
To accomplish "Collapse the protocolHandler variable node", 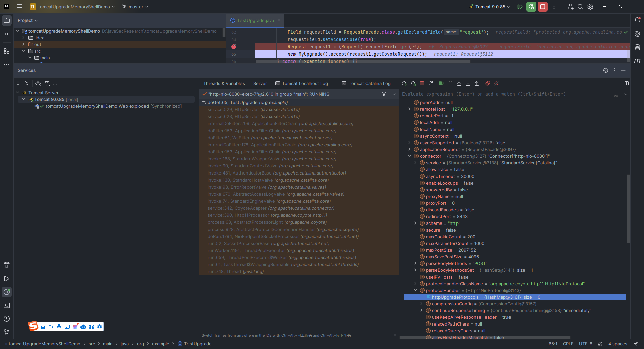I will (x=415, y=290).
